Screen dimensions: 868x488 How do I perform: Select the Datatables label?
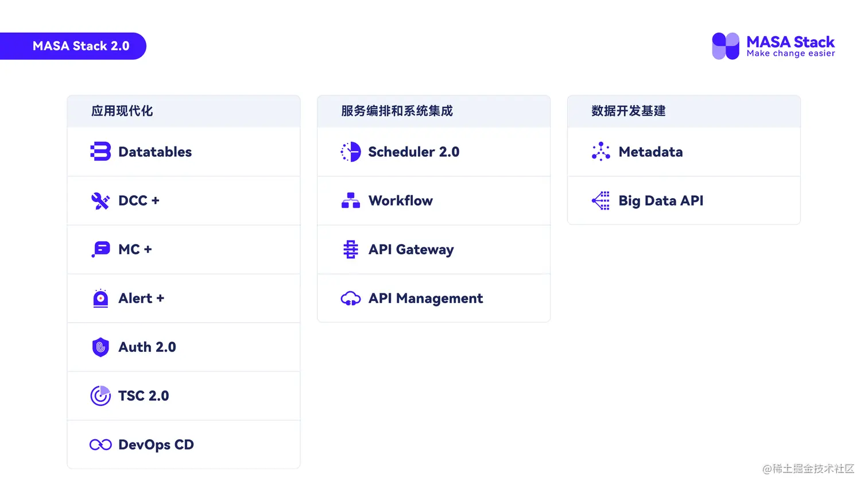tap(155, 152)
